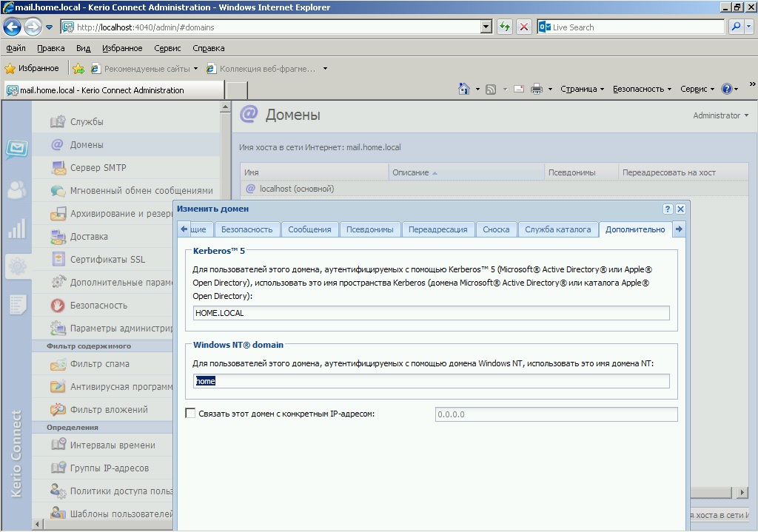
Task: Open the Доставка section
Action: (x=89, y=236)
